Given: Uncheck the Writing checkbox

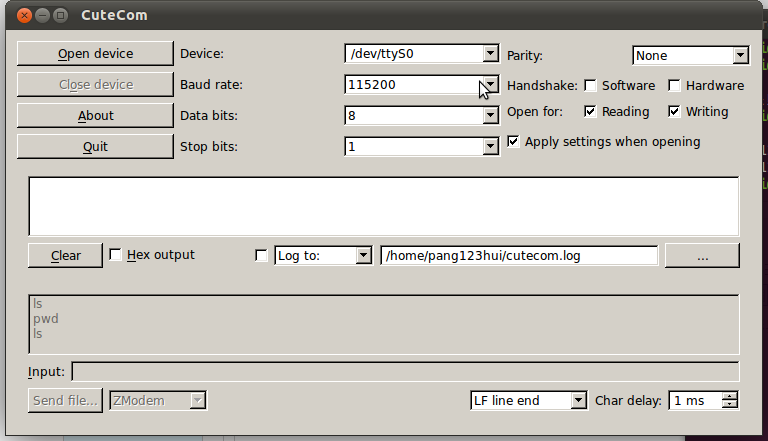Looking at the screenshot, I should point(674,112).
